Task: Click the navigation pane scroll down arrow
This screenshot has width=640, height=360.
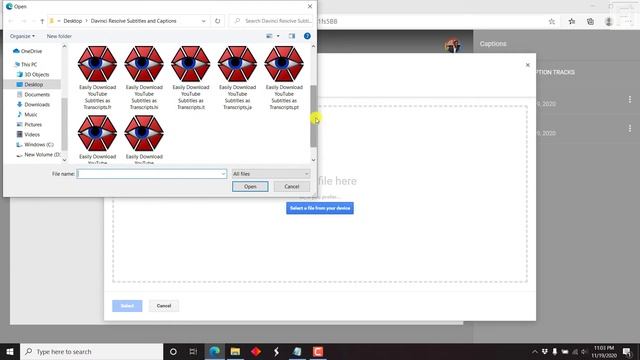Action: pyautogui.click(x=64, y=160)
